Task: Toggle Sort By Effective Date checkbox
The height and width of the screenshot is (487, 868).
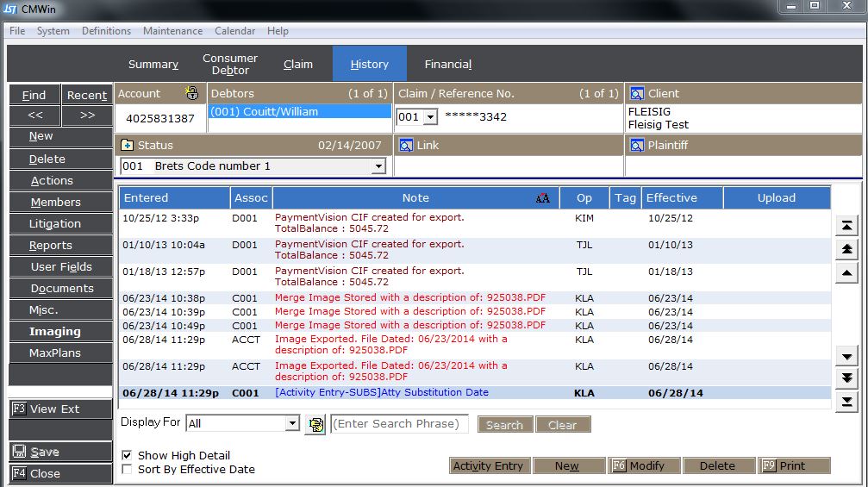Action: [x=127, y=469]
